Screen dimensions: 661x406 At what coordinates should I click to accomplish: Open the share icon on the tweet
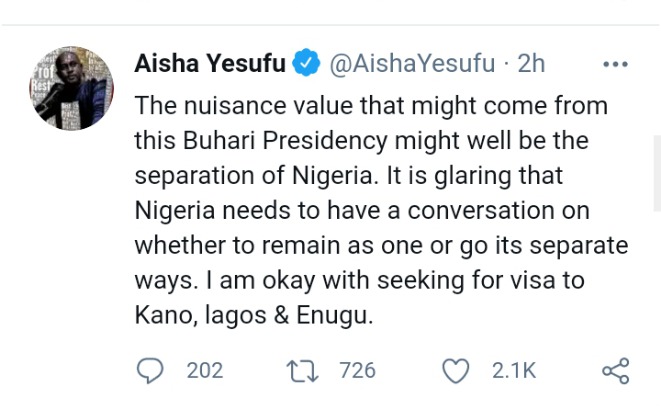tap(616, 371)
